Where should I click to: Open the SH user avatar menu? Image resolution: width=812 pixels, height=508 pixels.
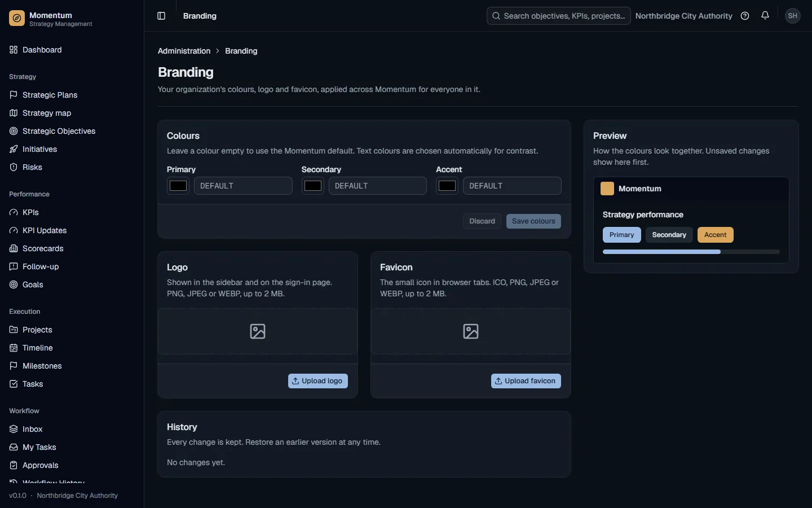coord(793,16)
